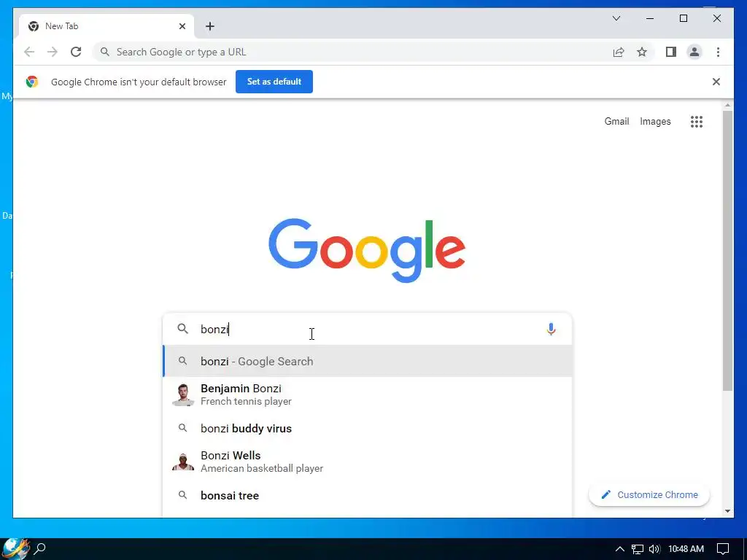747x560 pixels.
Task: Open Chrome's three-dot menu
Action: (718, 52)
